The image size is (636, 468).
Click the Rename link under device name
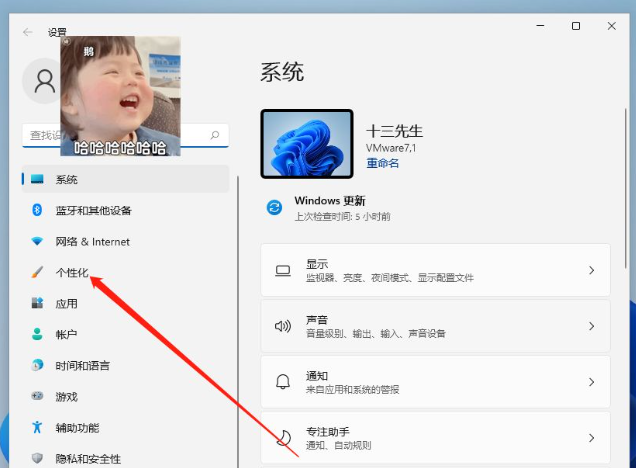coord(382,163)
